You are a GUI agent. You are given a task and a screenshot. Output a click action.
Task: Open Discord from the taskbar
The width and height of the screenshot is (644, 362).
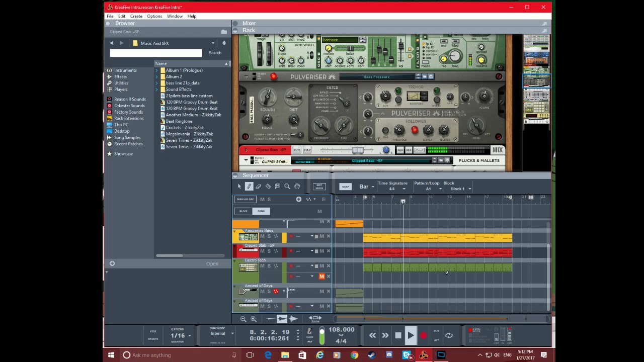click(x=389, y=355)
